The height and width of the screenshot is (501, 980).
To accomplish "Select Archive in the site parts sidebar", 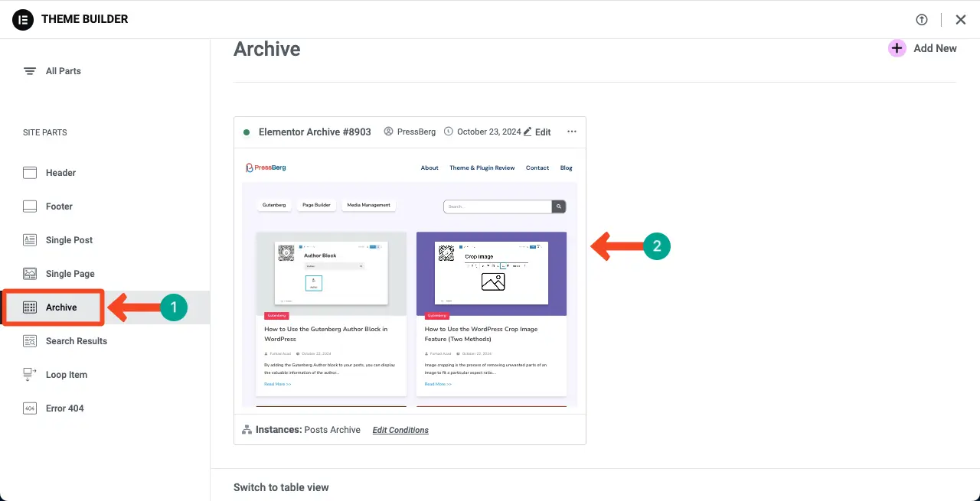I will click(x=61, y=307).
